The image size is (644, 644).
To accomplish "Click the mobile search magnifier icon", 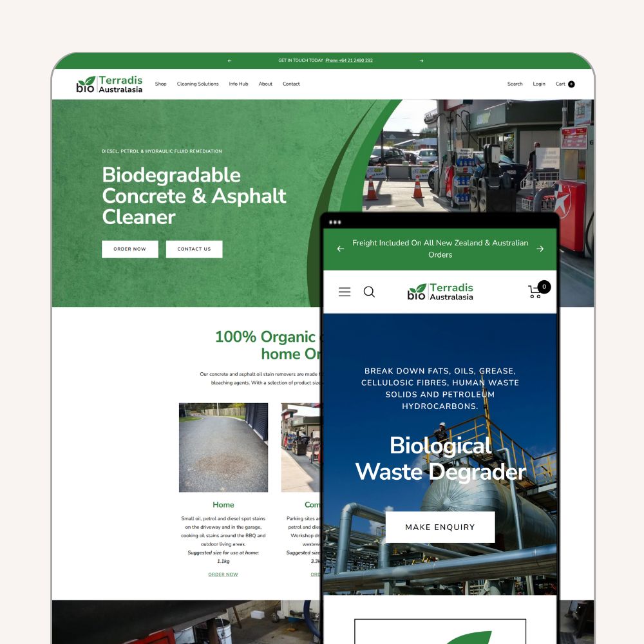I will 369,292.
